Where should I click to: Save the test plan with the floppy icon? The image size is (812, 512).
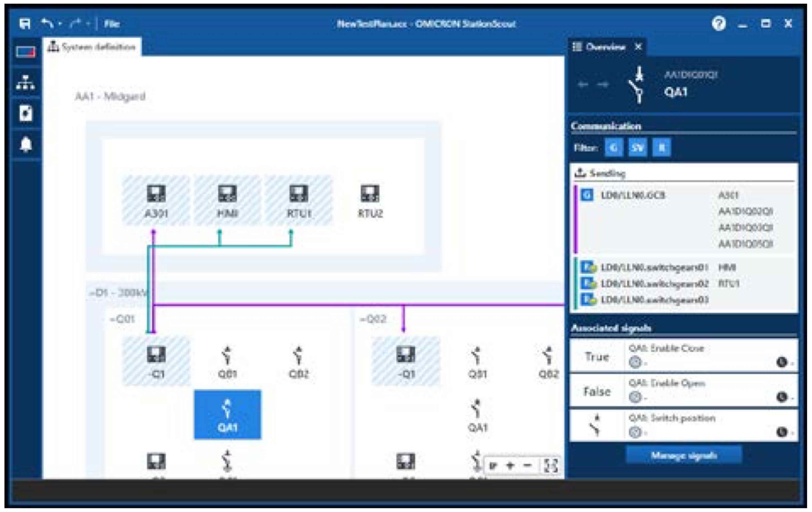pyautogui.click(x=25, y=24)
